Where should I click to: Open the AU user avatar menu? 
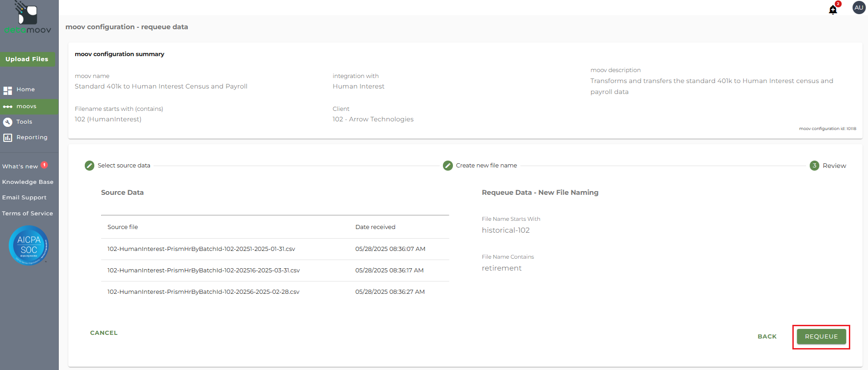tap(859, 8)
